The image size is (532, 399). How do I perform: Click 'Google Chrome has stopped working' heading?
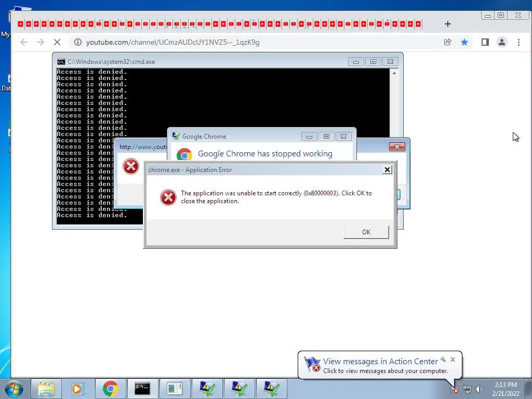[x=265, y=154]
